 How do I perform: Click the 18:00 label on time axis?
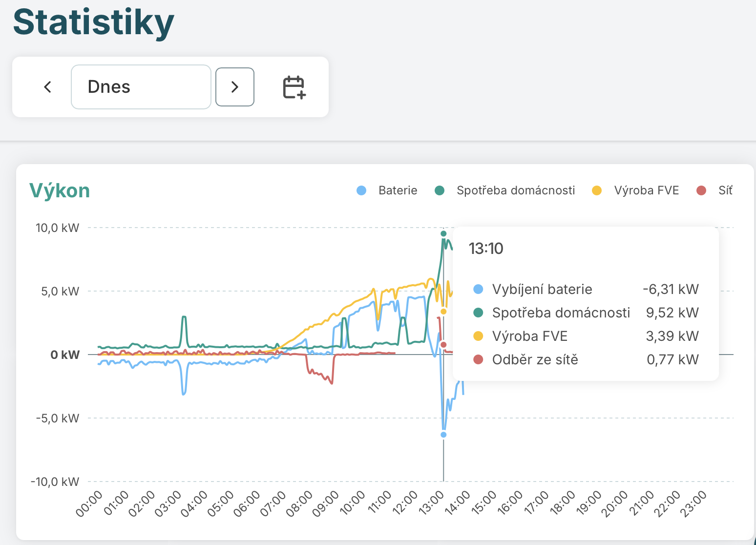click(x=563, y=503)
